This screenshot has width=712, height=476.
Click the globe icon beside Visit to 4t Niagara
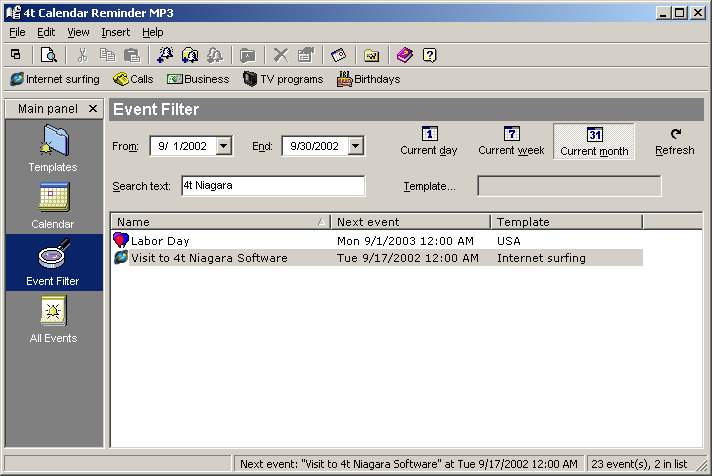click(x=121, y=257)
